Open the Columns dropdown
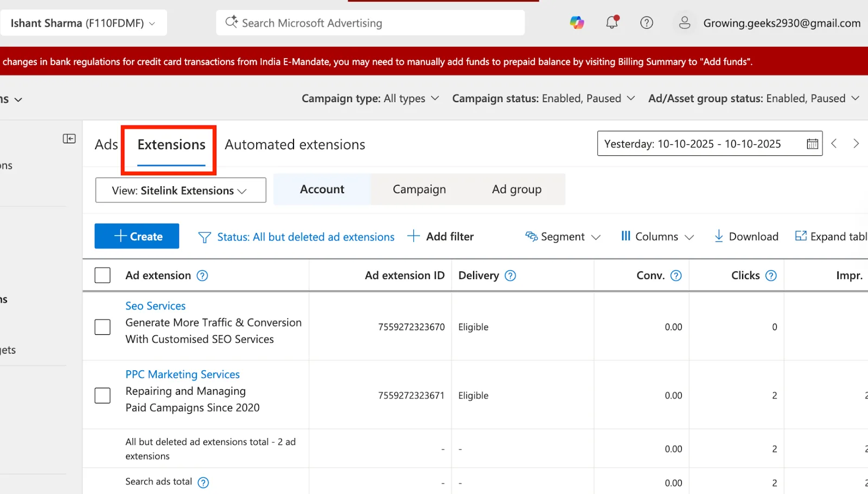Viewport: 868px width, 494px height. (x=657, y=237)
